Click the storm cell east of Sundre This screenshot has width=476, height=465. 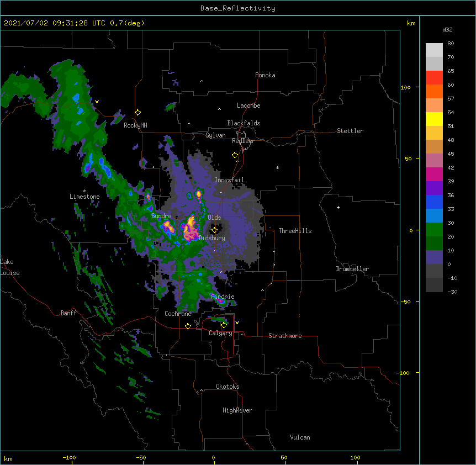[x=168, y=227]
